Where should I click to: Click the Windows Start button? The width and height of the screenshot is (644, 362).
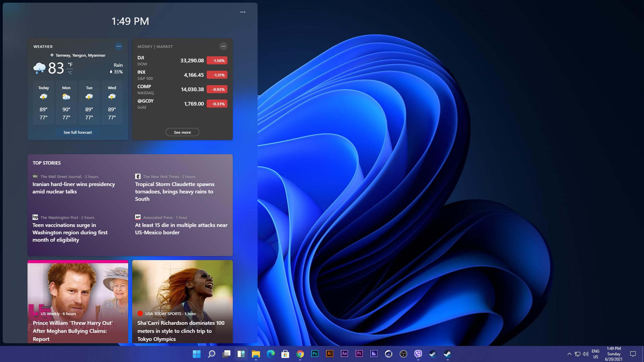[197, 354]
